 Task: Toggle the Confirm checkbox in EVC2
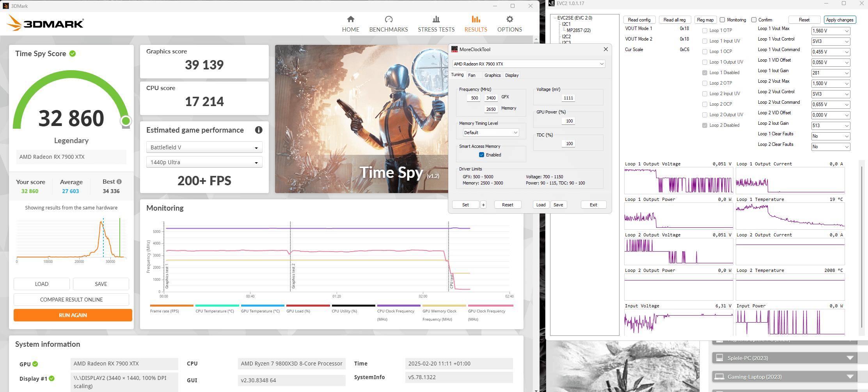point(754,20)
